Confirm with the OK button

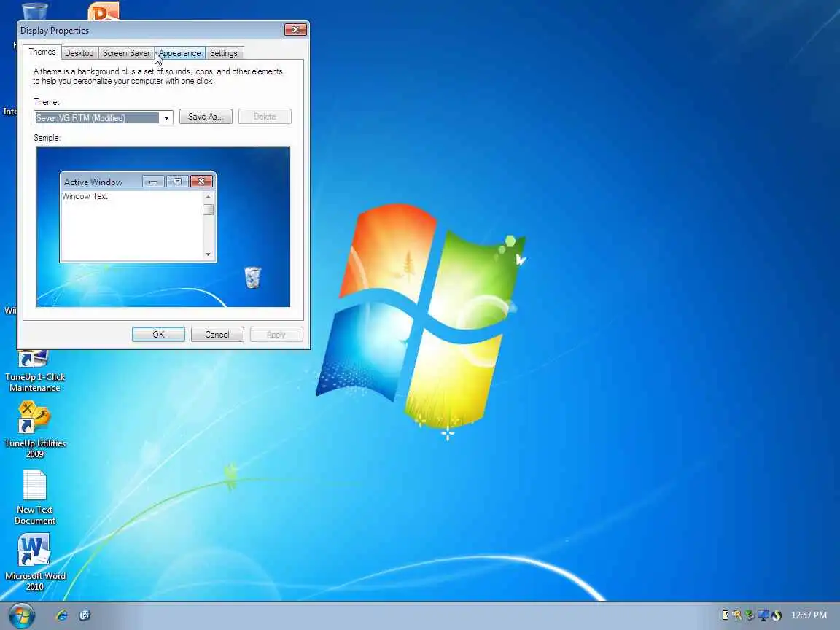[x=158, y=334]
